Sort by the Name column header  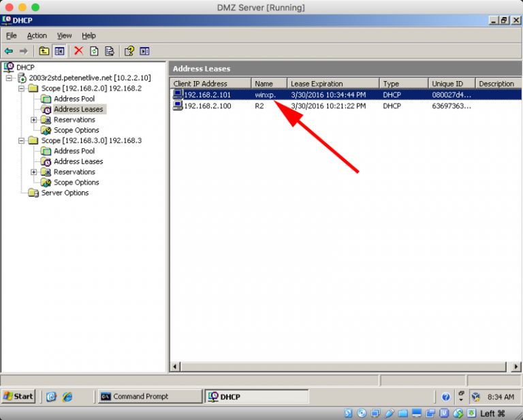(269, 84)
